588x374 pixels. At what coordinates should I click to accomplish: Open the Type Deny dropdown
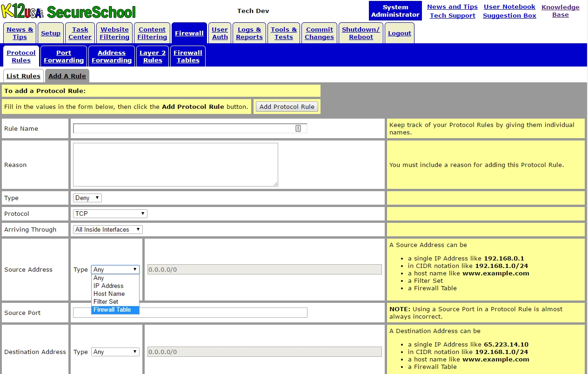[x=87, y=198]
